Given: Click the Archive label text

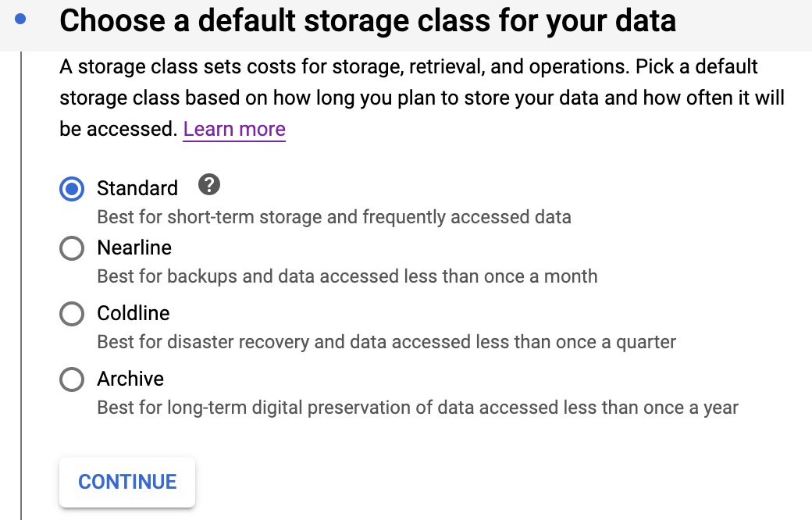Looking at the screenshot, I should tap(130, 379).
